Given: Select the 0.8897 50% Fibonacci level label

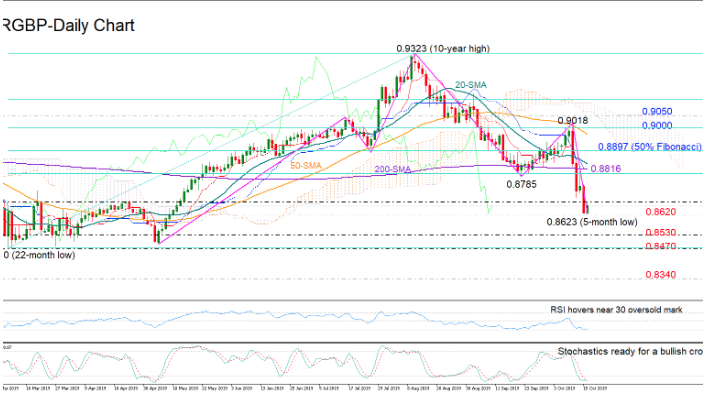Looking at the screenshot, I should click(651, 146).
